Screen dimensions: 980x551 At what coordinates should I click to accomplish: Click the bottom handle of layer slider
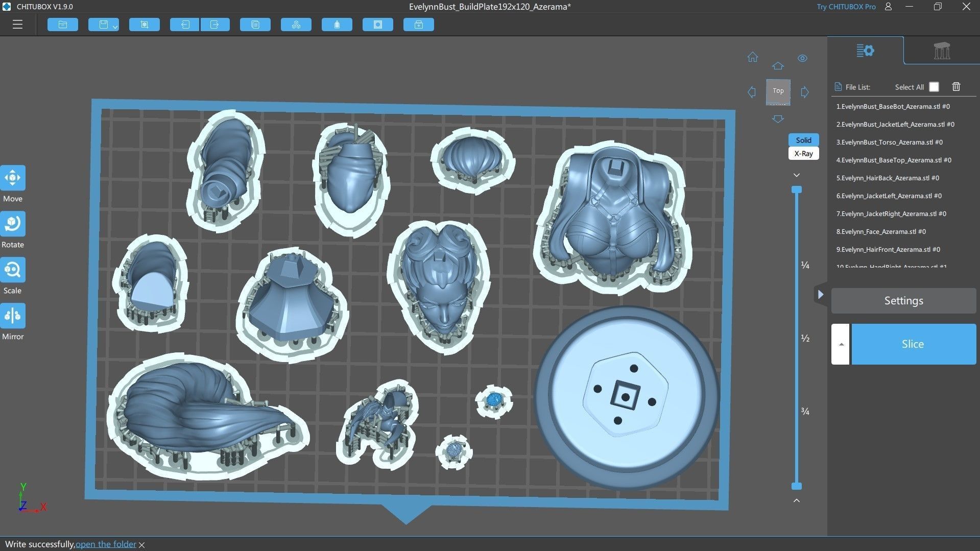click(797, 486)
